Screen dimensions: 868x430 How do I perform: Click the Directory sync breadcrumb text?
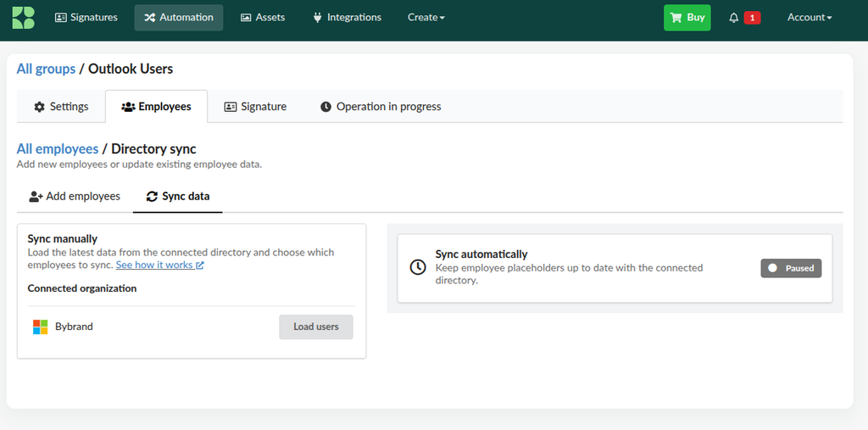(154, 148)
